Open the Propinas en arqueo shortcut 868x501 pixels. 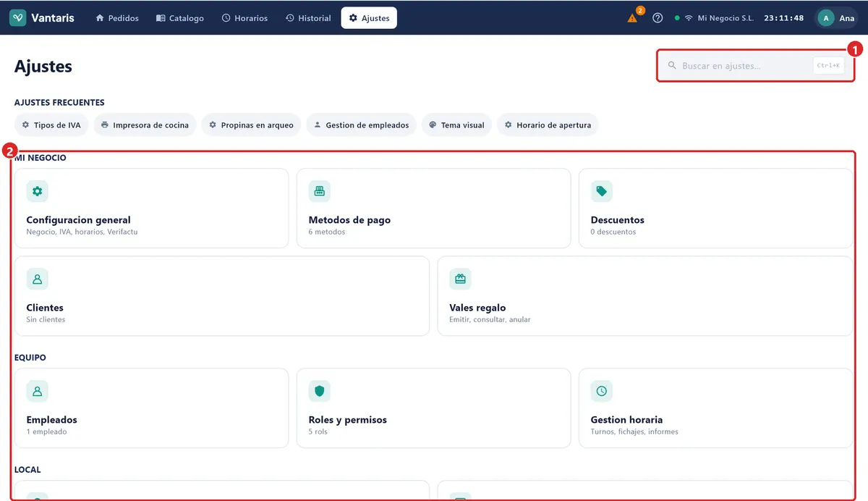[x=252, y=125]
